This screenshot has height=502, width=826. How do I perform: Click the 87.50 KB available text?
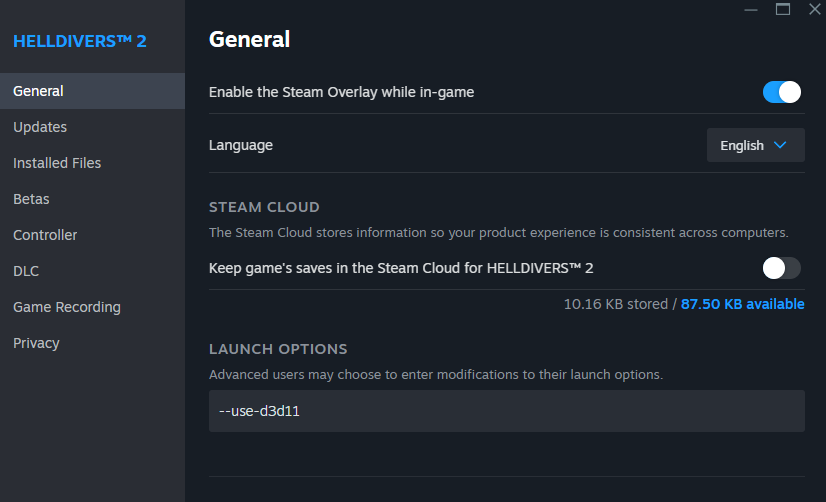(742, 304)
